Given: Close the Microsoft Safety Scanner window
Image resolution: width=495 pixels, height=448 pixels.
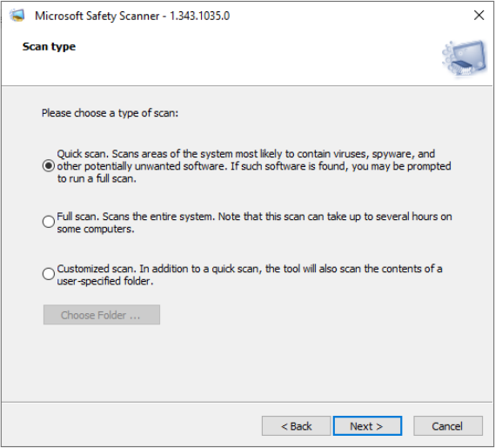Looking at the screenshot, I should coord(478,15).
